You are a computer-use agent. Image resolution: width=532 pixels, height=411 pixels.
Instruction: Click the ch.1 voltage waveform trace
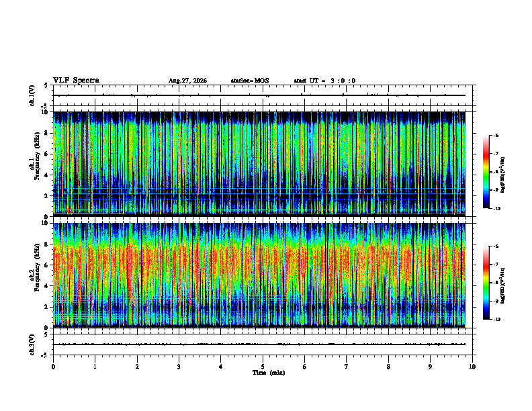[x=259, y=95]
